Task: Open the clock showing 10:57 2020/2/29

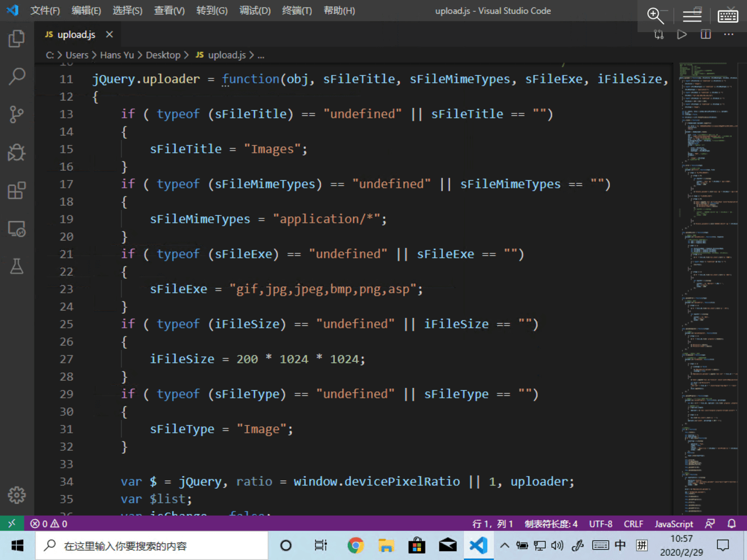Action: pyautogui.click(x=682, y=545)
